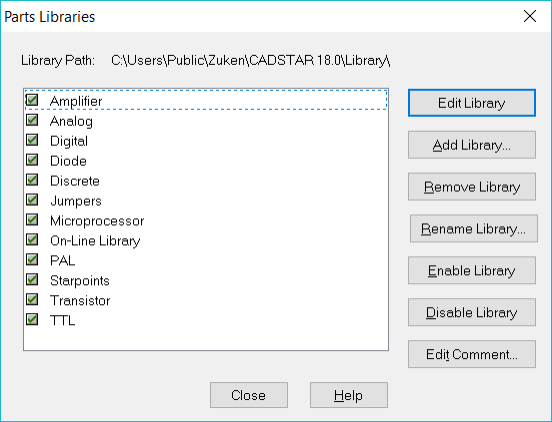
Task: Uncheck the Diode library checkbox
Action: (x=32, y=160)
